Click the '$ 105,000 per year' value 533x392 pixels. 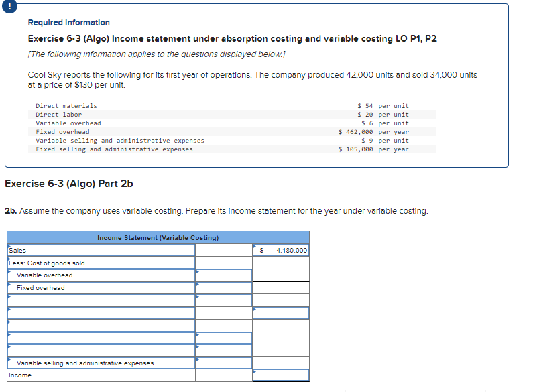click(373, 149)
